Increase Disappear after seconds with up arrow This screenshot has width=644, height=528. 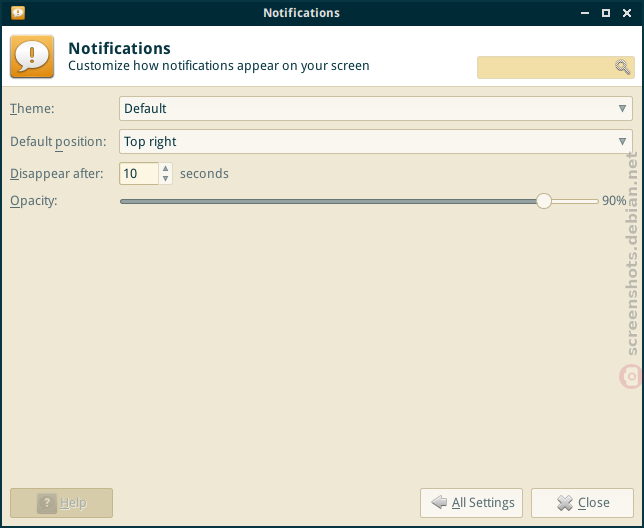click(x=166, y=168)
